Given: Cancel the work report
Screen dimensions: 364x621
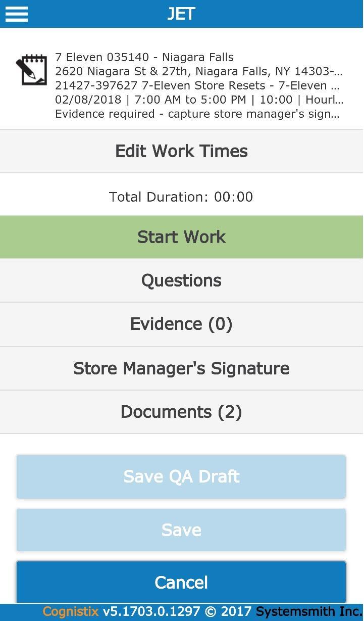Looking at the screenshot, I should [181, 582].
